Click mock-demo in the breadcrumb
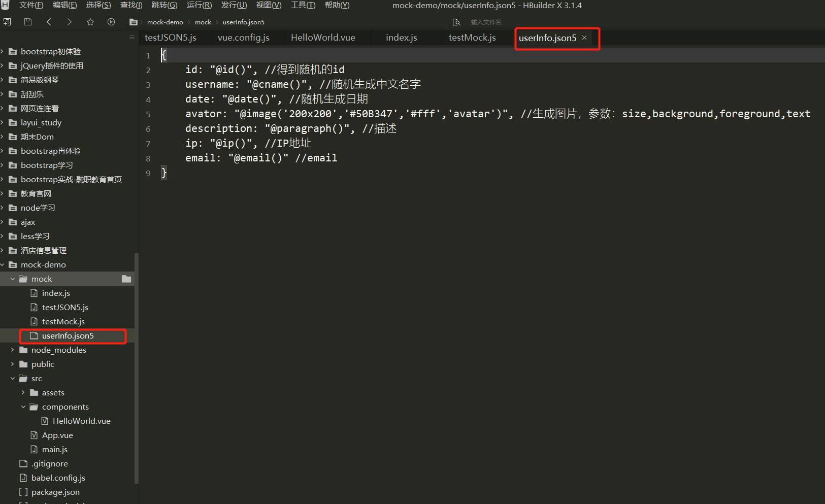The height and width of the screenshot is (504, 825). click(x=165, y=22)
